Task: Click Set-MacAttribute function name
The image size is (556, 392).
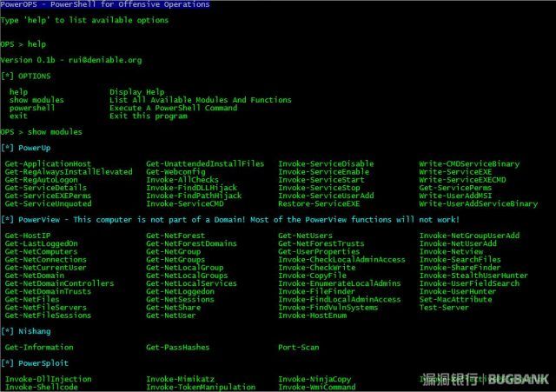Action: [455, 299]
